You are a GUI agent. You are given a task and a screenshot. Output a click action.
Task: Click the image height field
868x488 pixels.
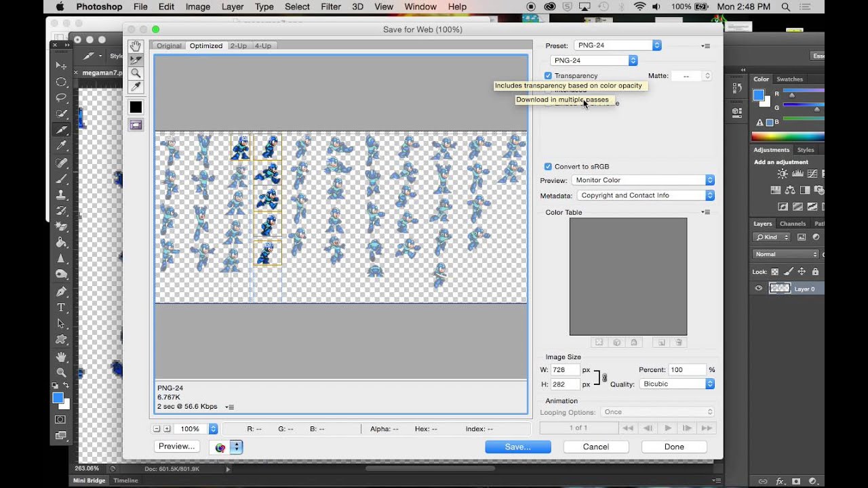click(565, 384)
